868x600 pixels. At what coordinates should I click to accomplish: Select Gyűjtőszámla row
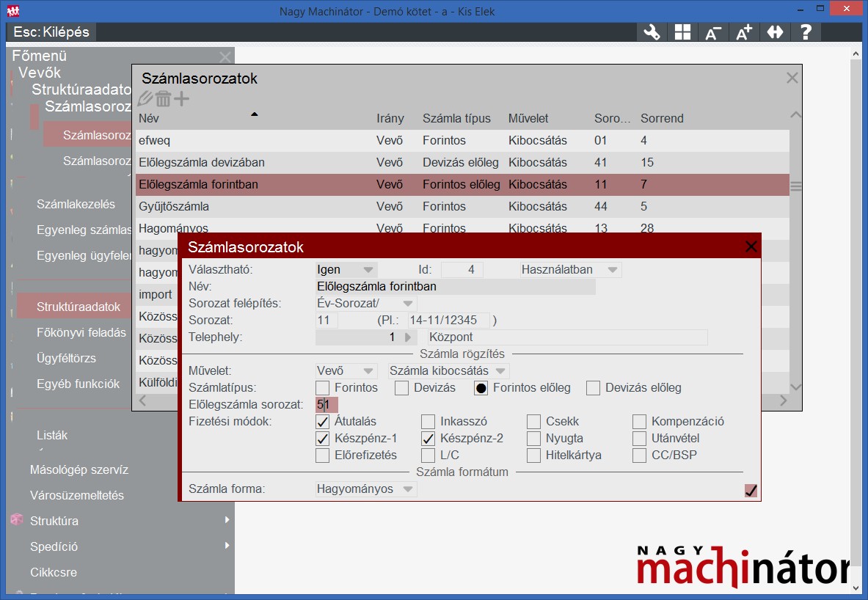point(462,206)
